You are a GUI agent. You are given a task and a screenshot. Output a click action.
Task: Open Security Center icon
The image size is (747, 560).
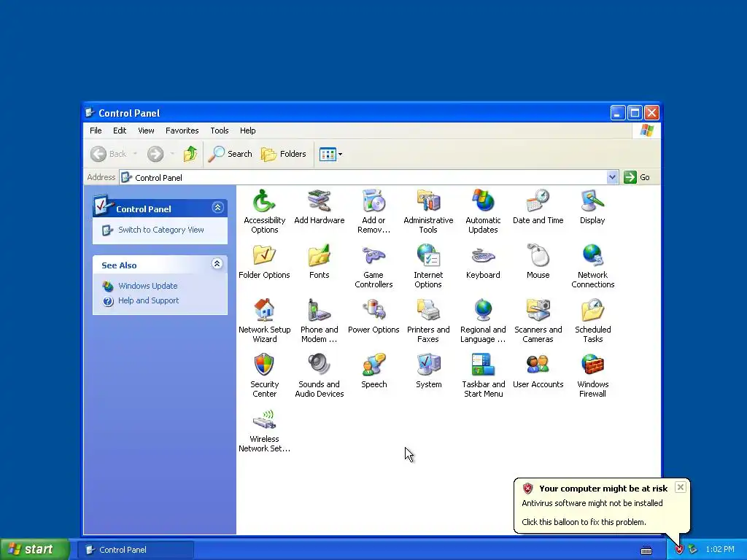click(x=264, y=365)
